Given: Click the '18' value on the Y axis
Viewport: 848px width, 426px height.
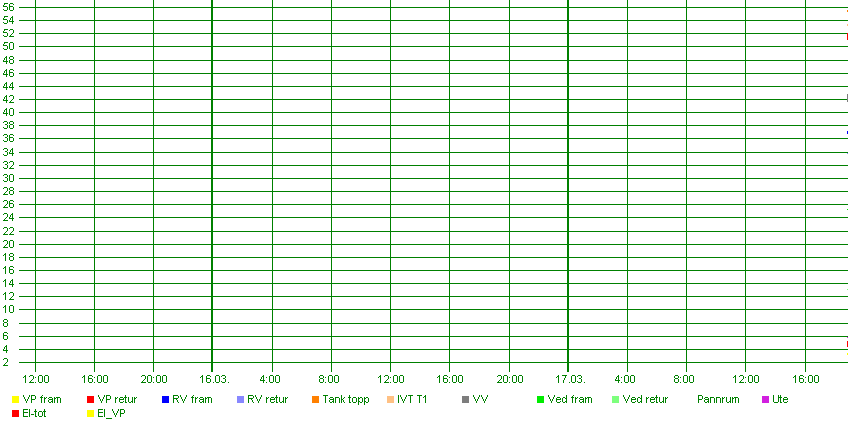Looking at the screenshot, I should point(8,257).
